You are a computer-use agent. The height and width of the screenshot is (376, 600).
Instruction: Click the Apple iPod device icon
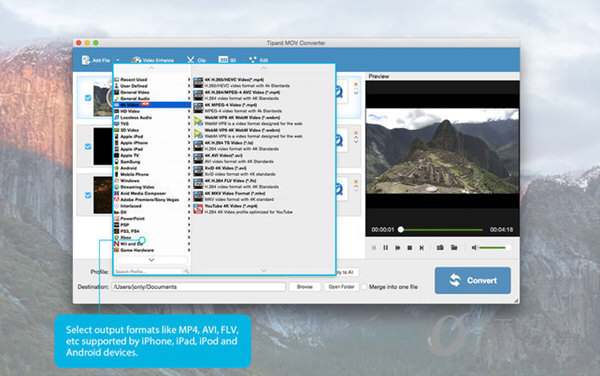click(117, 136)
